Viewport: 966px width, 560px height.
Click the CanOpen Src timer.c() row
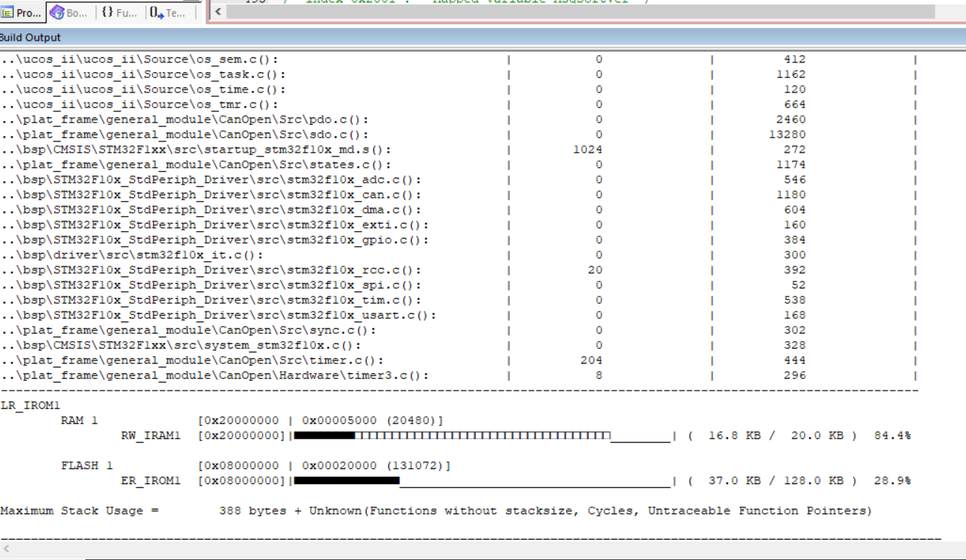point(458,360)
